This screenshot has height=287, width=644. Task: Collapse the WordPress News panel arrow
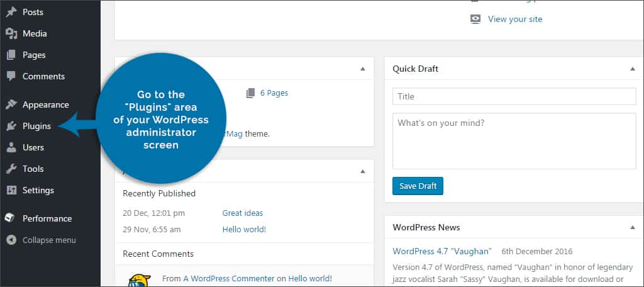(x=633, y=227)
